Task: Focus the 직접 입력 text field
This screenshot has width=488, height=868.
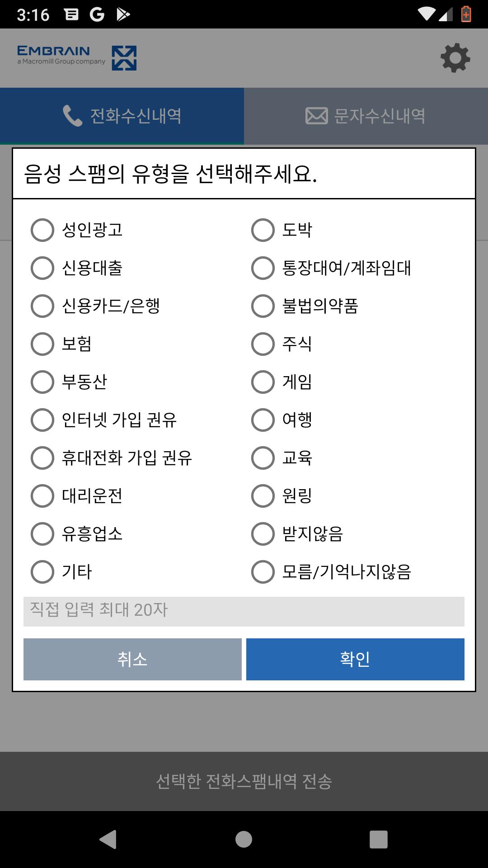Action: [244, 611]
